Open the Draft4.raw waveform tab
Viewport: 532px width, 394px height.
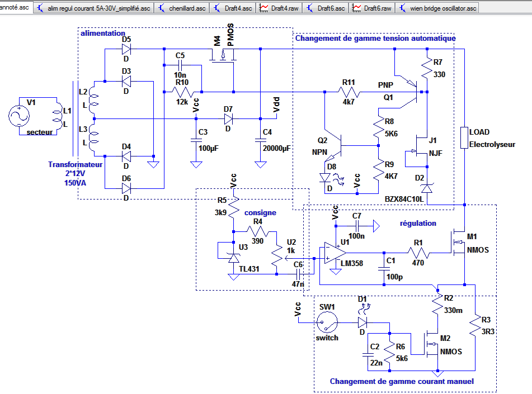pyautogui.click(x=279, y=8)
